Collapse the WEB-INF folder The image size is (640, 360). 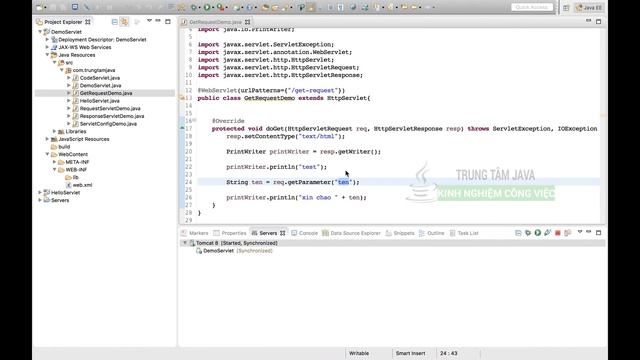coord(55,170)
